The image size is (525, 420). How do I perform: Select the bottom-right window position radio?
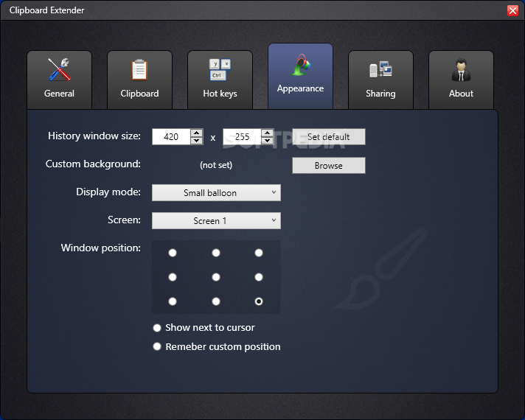click(x=259, y=301)
